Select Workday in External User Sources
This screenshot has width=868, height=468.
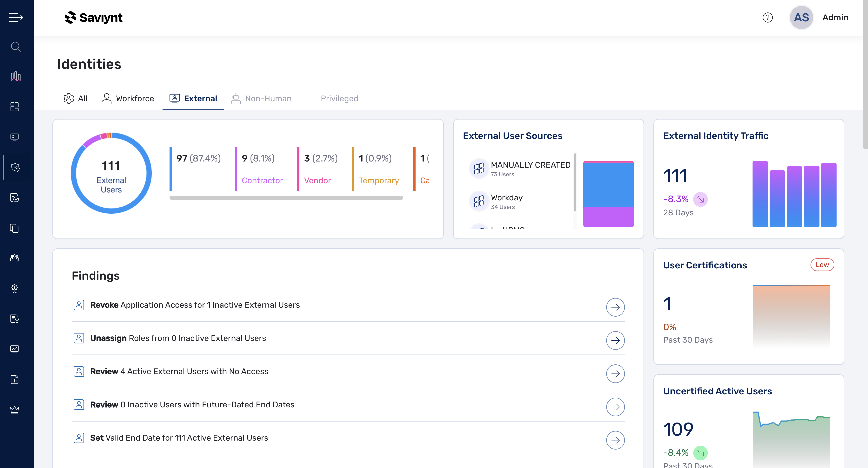pos(506,201)
